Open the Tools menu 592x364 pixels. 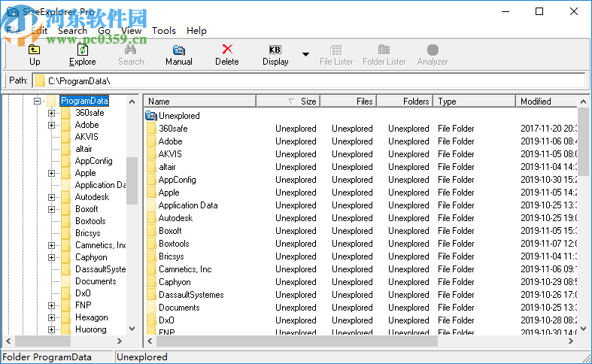tap(164, 31)
